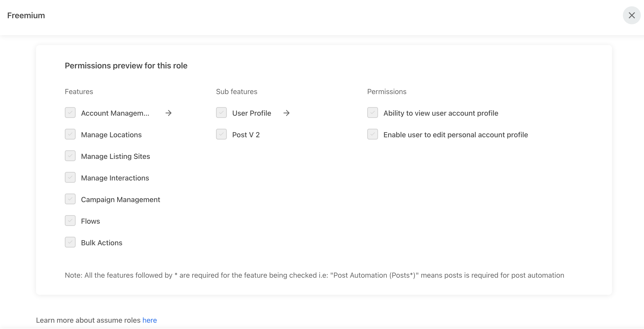Screen dimensions: 644x329
Task: Toggle Manage Interactions checkbox
Action: pos(70,178)
